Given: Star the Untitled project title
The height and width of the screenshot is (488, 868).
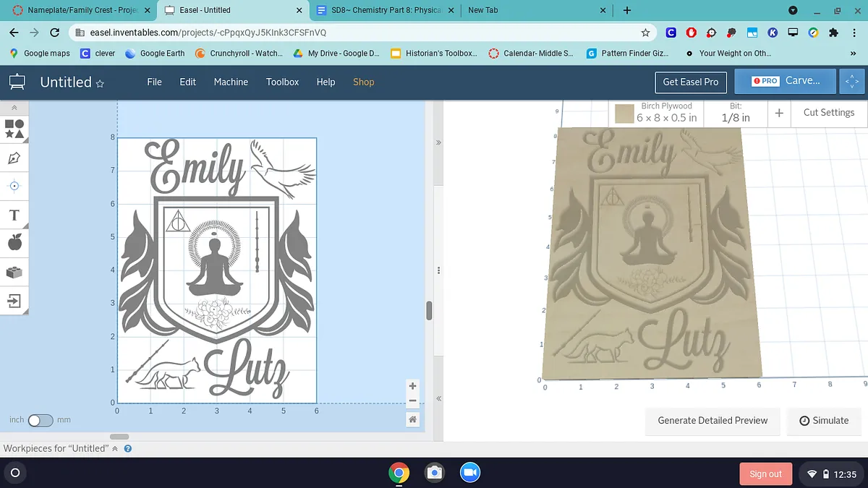Looking at the screenshot, I should (101, 84).
